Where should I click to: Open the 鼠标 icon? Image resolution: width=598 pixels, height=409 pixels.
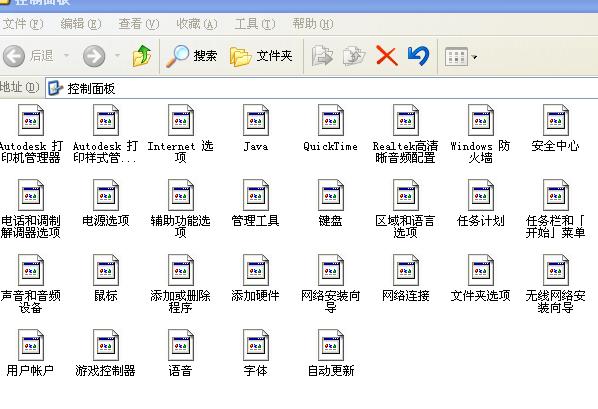pyautogui.click(x=106, y=270)
